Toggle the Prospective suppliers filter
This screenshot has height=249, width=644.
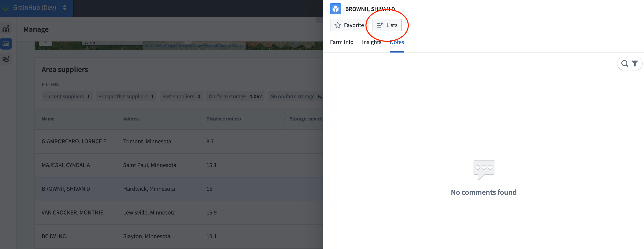pos(126,96)
